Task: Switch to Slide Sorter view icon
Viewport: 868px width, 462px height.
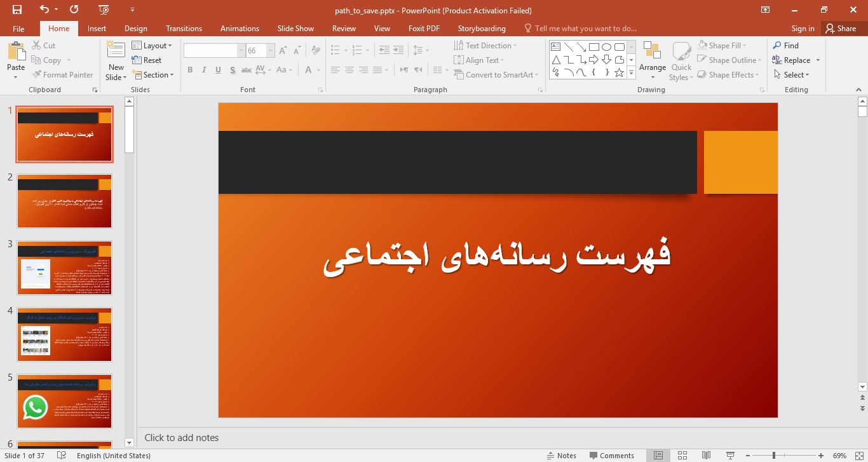Action: [x=682, y=456]
